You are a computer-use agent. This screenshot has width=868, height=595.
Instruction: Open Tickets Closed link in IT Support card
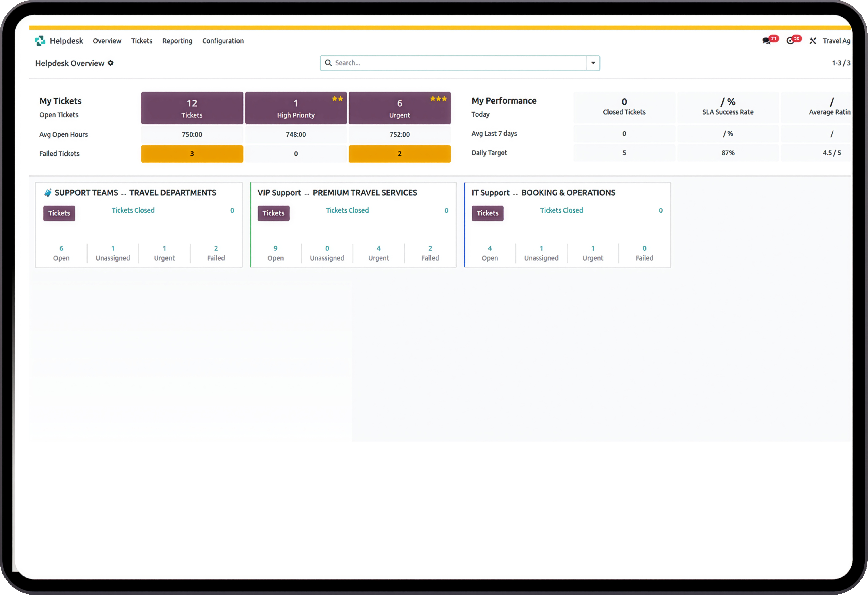point(561,210)
